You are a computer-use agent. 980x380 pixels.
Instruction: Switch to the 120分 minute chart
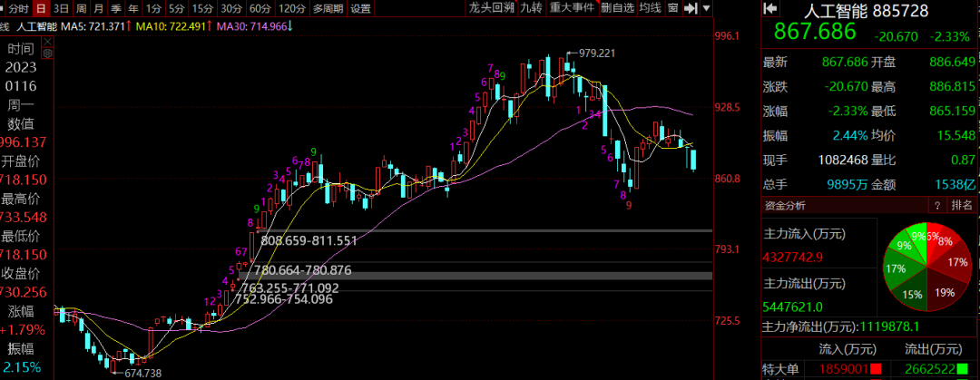click(x=292, y=8)
